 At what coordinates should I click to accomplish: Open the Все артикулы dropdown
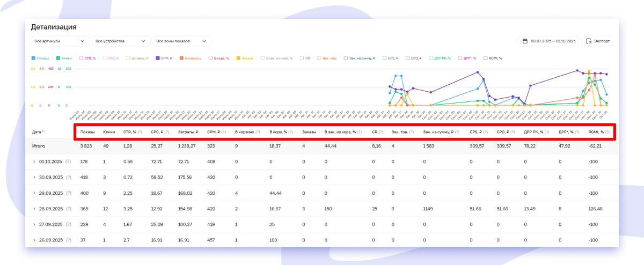point(60,41)
